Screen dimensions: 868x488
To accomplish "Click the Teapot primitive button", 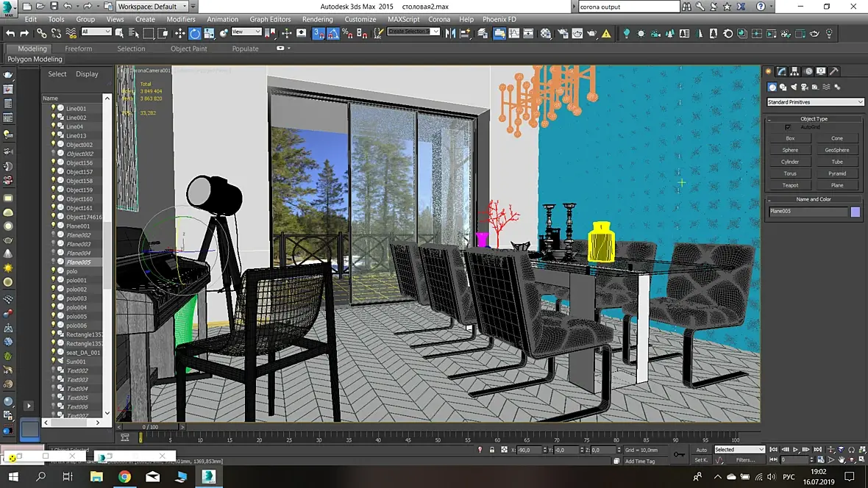I will point(790,185).
